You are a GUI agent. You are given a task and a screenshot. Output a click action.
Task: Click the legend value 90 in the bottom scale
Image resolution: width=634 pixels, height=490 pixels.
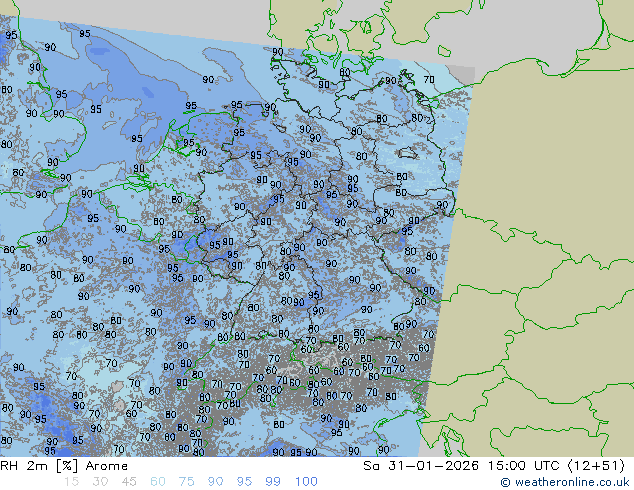tap(215, 482)
